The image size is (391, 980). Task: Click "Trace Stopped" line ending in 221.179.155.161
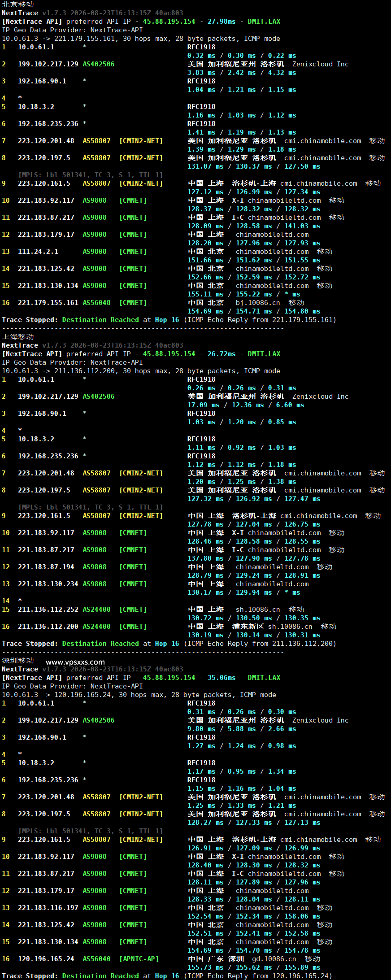click(x=169, y=320)
